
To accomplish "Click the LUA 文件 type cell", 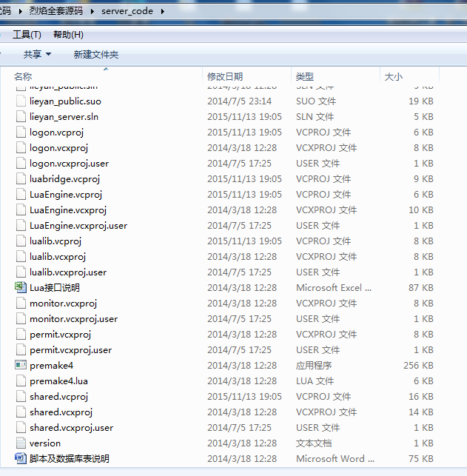I will (x=315, y=381).
